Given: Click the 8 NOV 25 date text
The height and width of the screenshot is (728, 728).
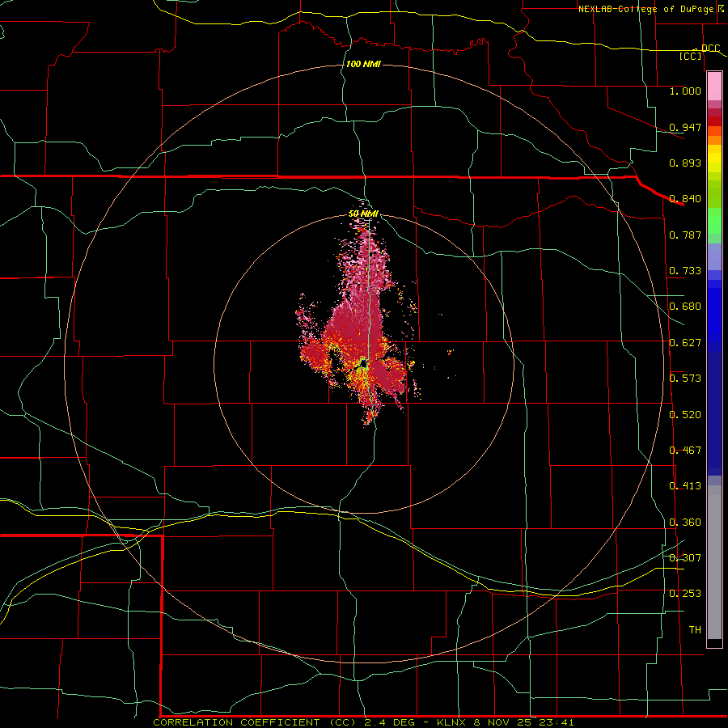Looking at the screenshot, I should (503, 722).
